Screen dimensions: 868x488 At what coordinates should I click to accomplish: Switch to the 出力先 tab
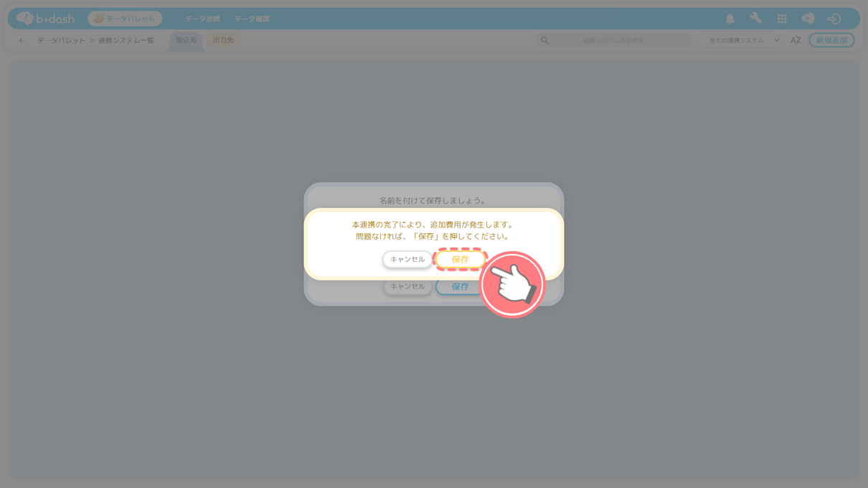tap(223, 40)
